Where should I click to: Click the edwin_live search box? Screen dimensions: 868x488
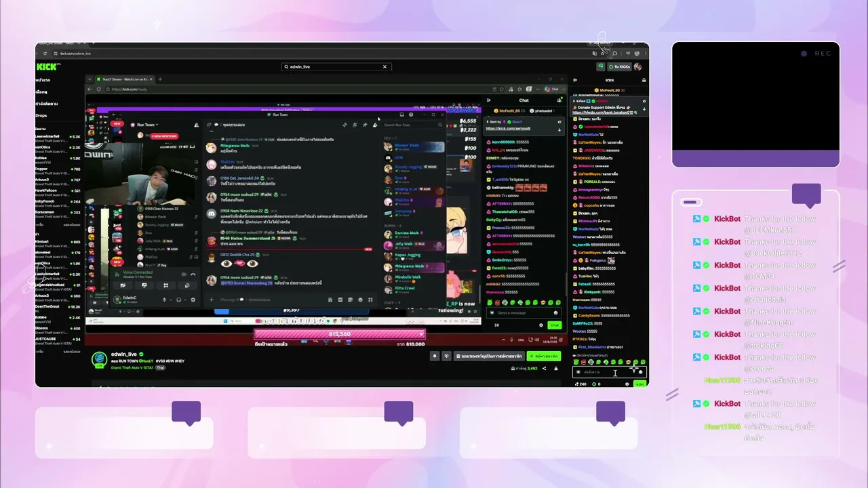336,67
